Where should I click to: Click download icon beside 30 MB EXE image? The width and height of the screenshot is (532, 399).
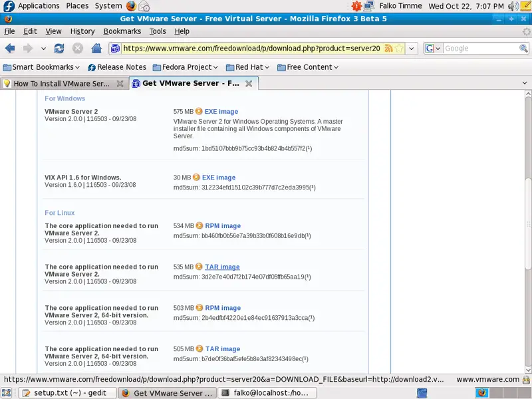[196, 177]
